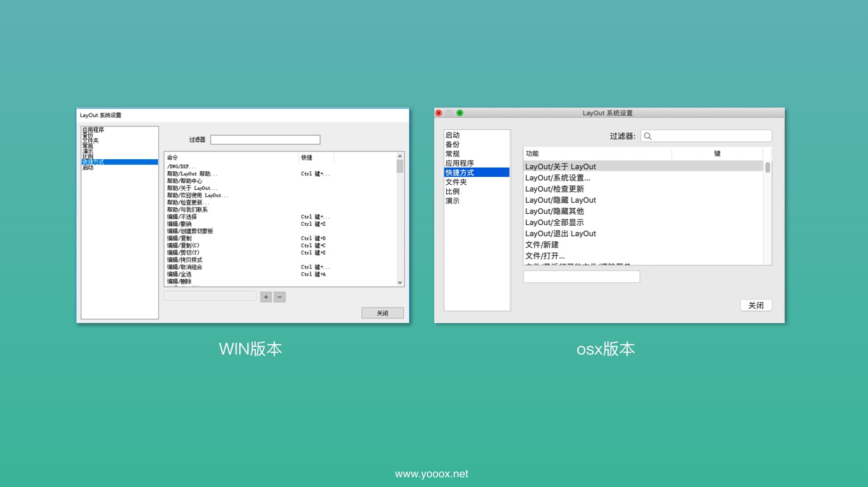Click the green zoom button on the macOS window

point(460,113)
